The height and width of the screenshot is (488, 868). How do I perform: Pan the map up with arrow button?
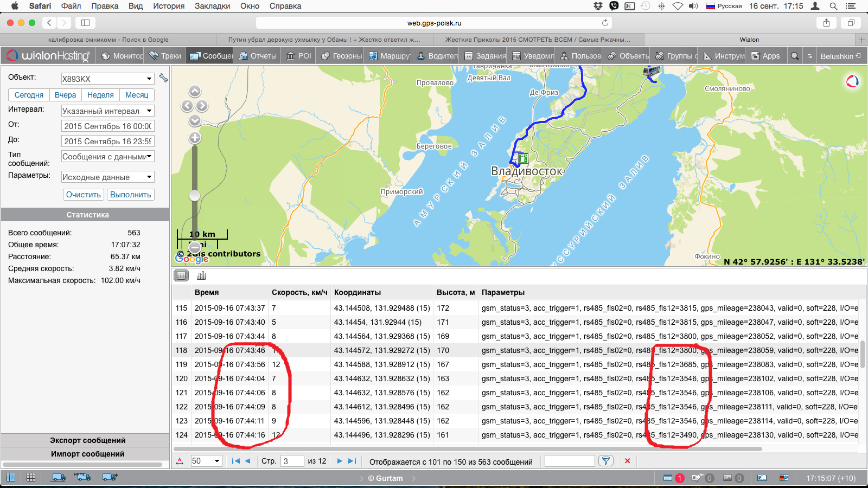coord(195,91)
